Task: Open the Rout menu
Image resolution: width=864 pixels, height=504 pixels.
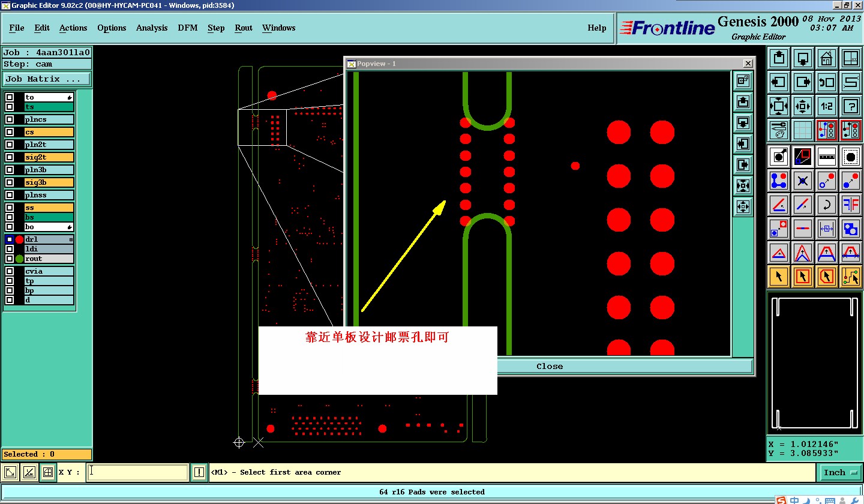Action: pos(244,28)
